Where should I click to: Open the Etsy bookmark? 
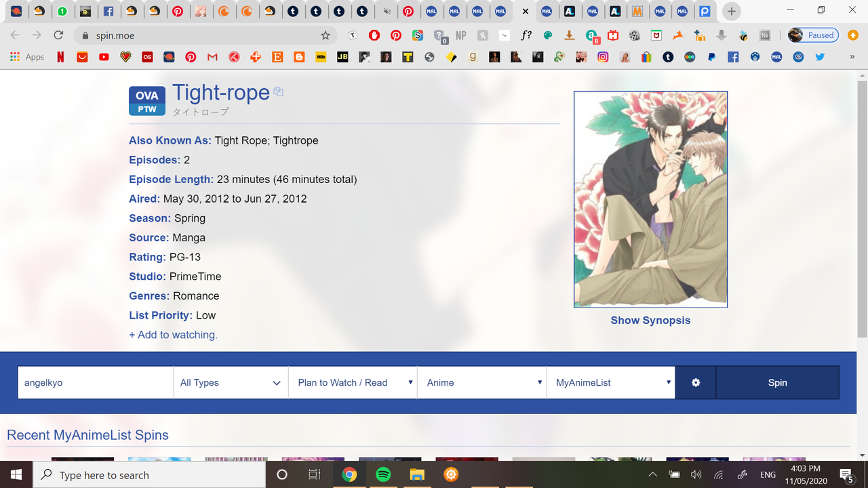(x=277, y=58)
